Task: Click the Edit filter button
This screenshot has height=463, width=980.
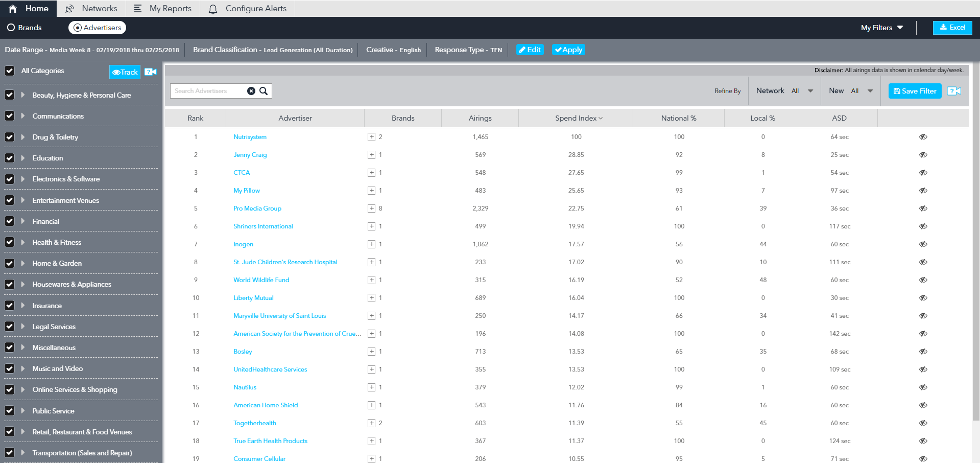Action: click(530, 50)
